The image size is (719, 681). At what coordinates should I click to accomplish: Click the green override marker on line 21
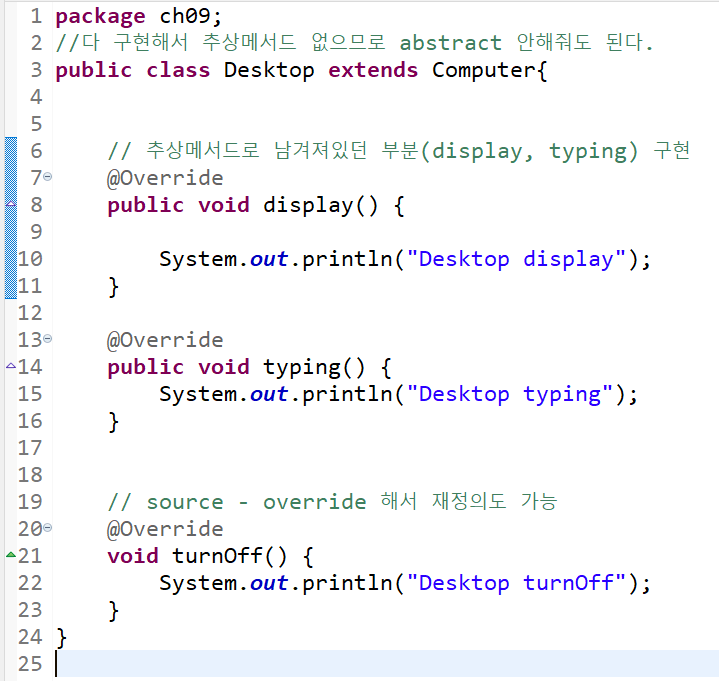click(11, 554)
